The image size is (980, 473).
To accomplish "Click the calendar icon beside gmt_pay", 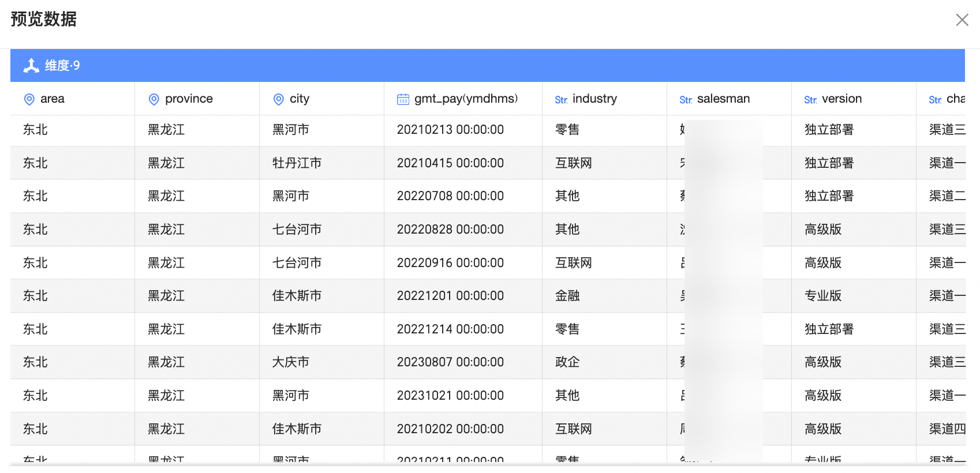I will coord(403,99).
